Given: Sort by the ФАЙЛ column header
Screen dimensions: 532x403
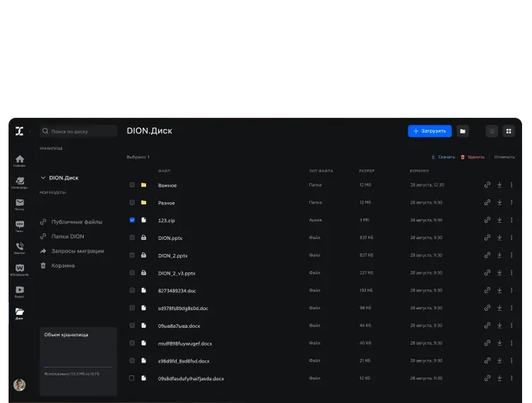Looking at the screenshot, I should tap(165, 171).
